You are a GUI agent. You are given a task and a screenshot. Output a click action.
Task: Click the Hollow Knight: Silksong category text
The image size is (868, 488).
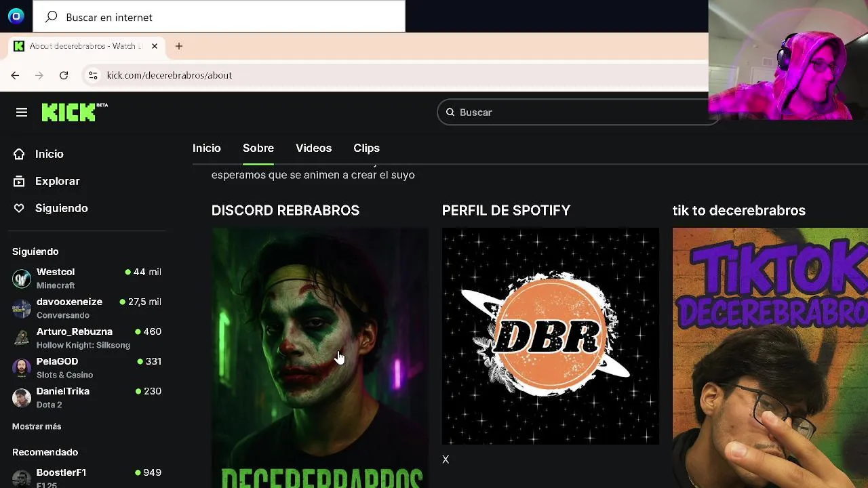coord(83,345)
